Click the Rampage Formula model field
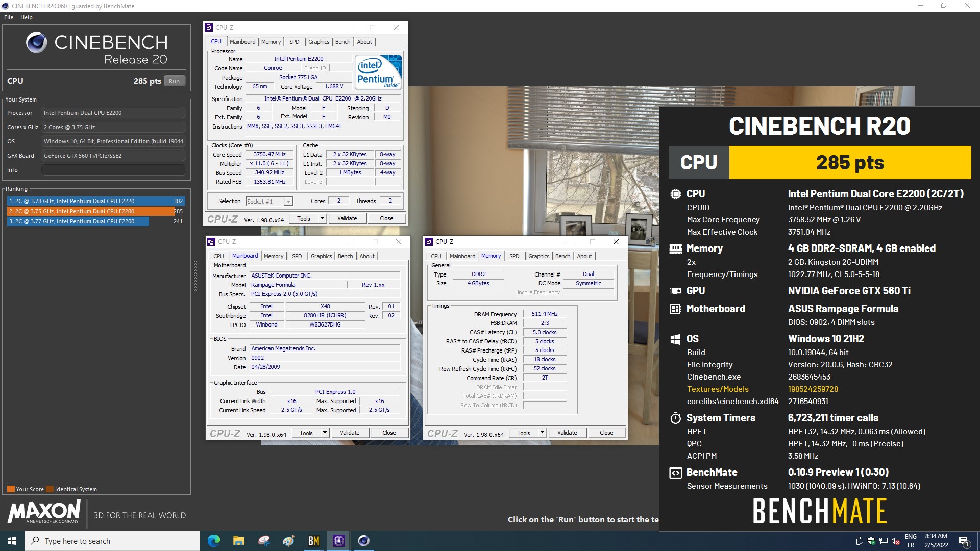The image size is (980, 551). click(x=297, y=285)
